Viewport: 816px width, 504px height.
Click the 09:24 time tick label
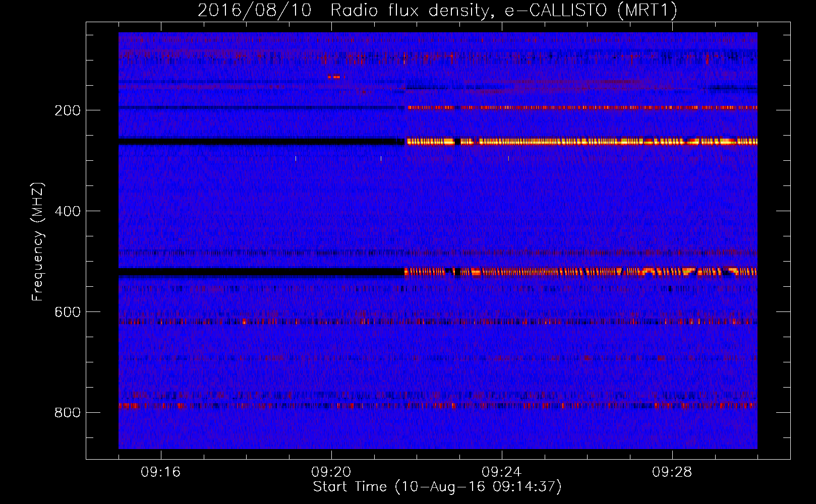(x=502, y=472)
